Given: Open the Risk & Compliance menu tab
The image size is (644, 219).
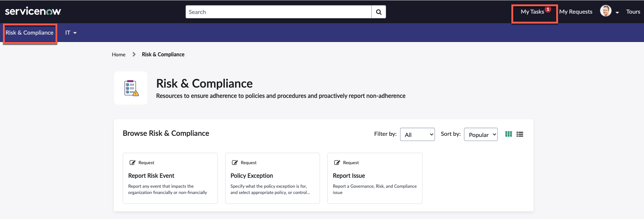Looking at the screenshot, I should (29, 33).
